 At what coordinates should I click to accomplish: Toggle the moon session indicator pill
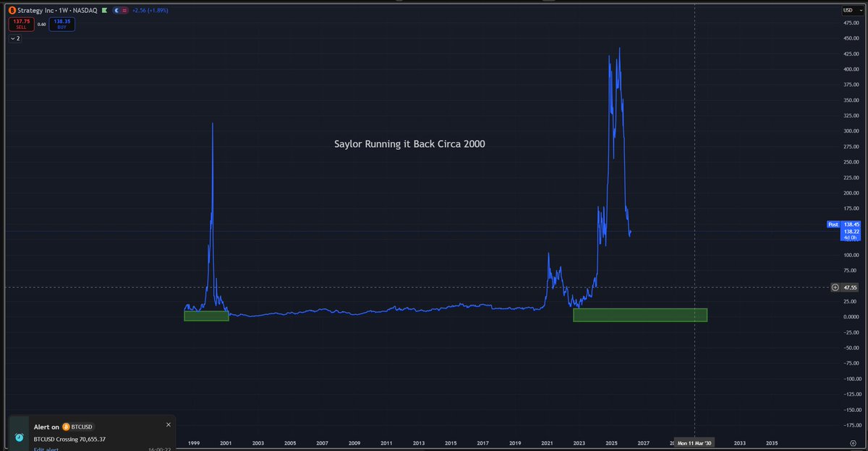(x=117, y=11)
